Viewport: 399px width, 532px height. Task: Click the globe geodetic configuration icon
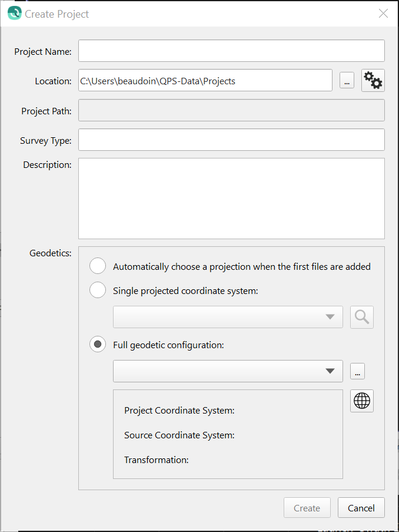tap(362, 401)
